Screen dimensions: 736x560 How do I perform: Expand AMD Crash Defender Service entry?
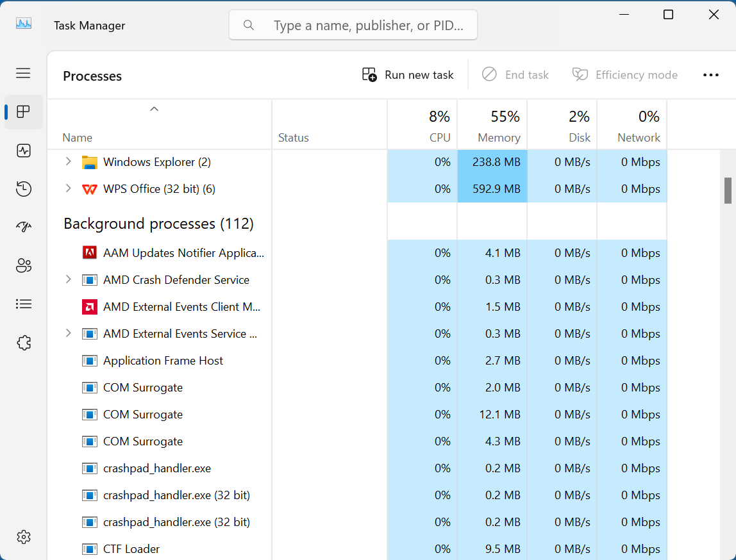[x=68, y=279]
